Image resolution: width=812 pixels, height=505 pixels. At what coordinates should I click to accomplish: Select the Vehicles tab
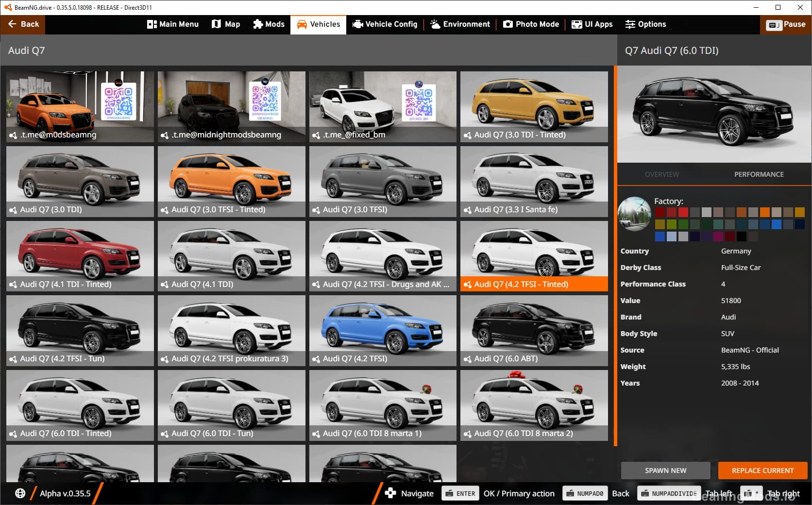(x=318, y=24)
